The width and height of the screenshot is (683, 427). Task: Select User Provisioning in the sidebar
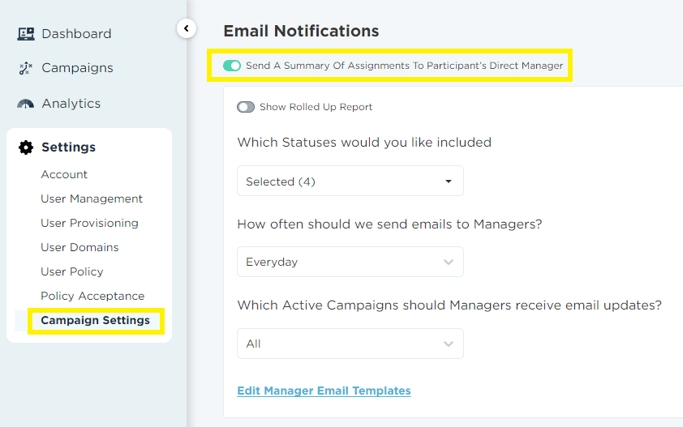(89, 223)
